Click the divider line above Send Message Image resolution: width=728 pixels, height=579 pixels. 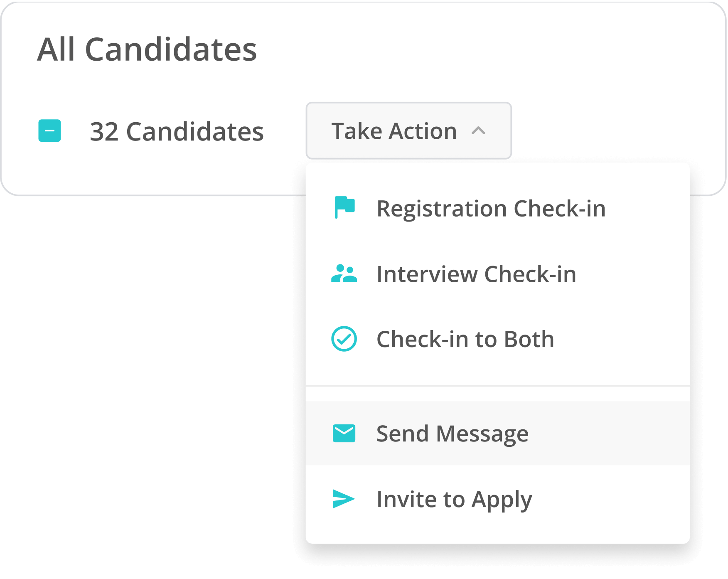pos(497,386)
